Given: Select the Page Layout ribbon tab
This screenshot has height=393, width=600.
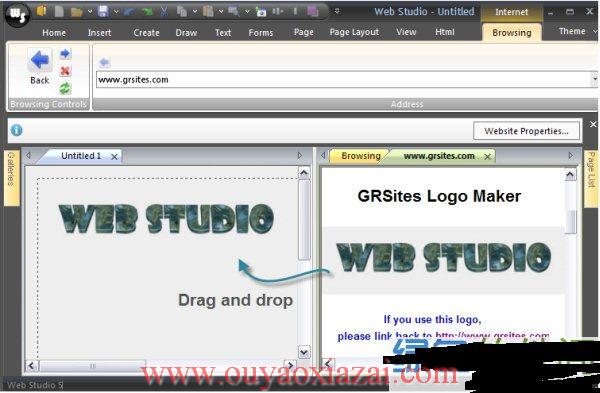Looking at the screenshot, I should [x=354, y=32].
